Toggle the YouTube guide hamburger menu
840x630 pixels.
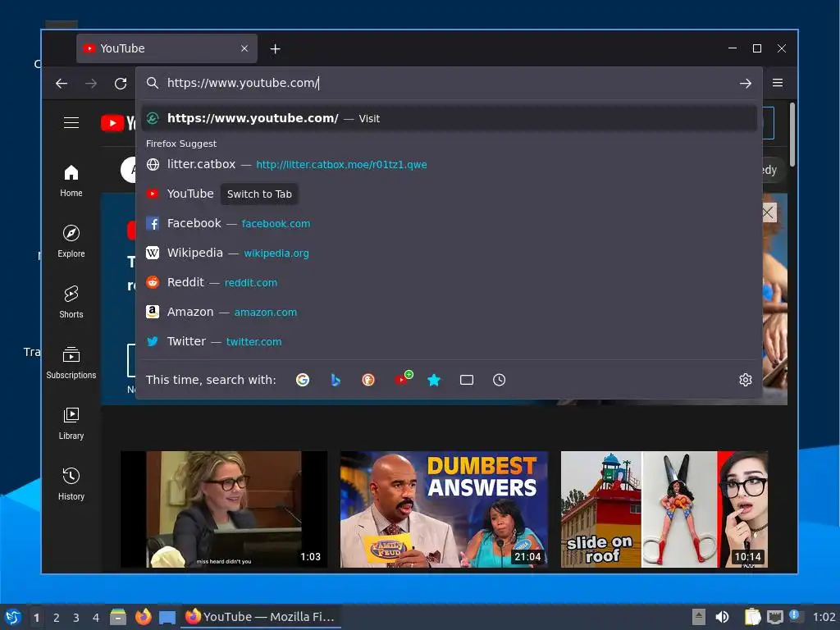(71, 123)
